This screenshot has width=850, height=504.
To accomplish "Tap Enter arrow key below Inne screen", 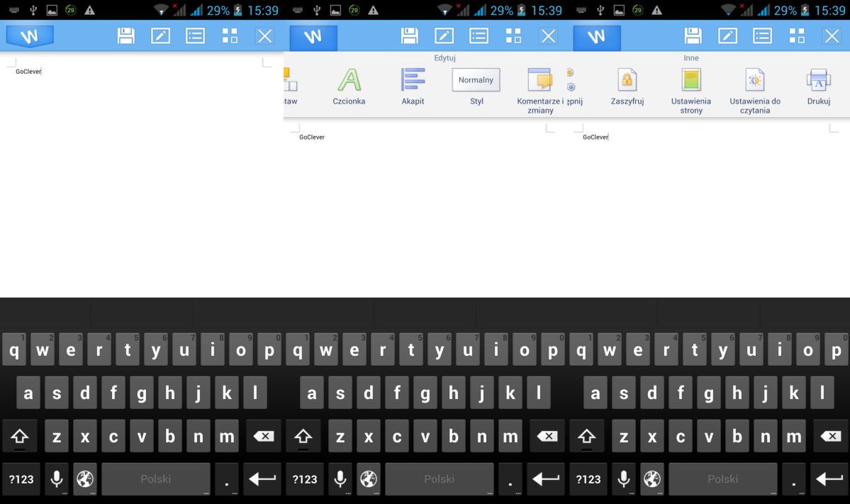I will (829, 479).
